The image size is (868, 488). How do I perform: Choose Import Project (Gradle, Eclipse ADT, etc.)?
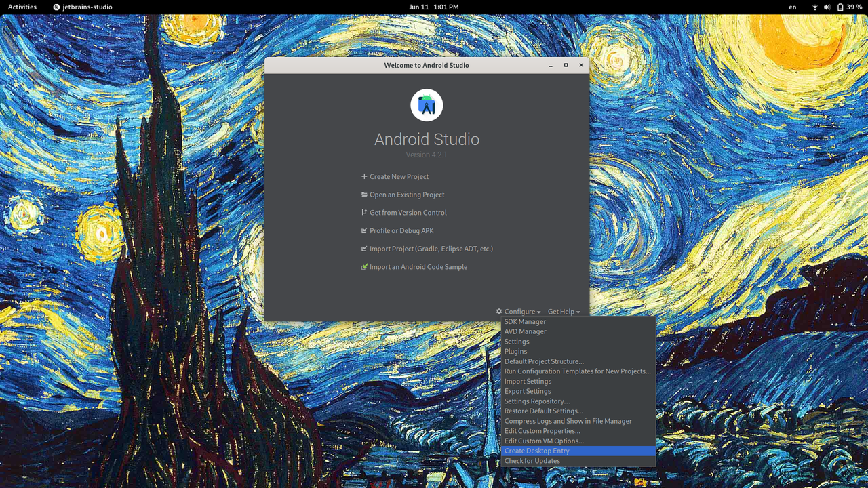(431, 249)
